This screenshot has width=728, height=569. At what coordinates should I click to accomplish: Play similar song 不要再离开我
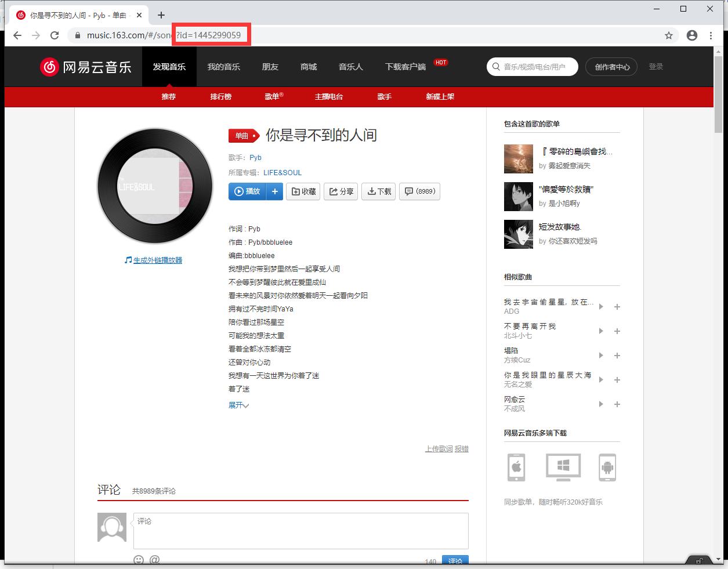pos(601,331)
